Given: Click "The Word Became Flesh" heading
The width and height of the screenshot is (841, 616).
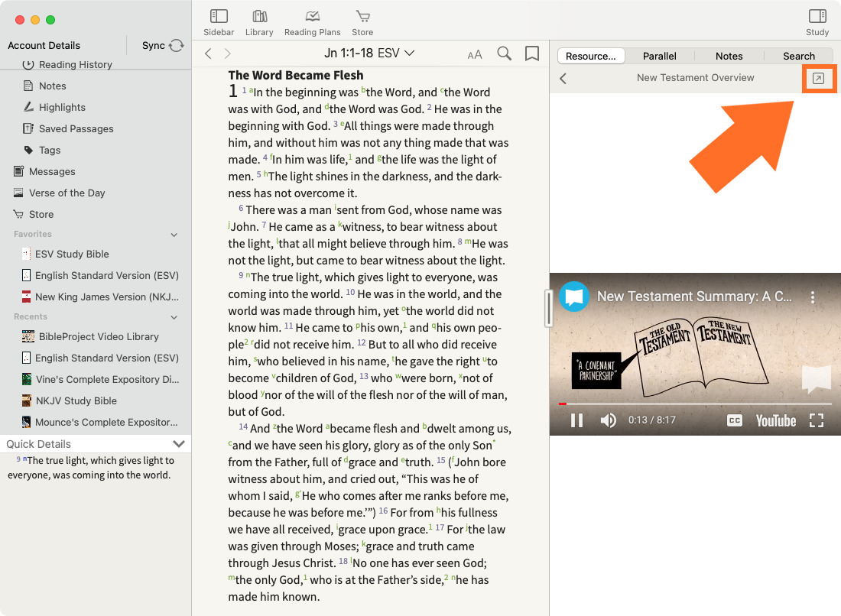Looking at the screenshot, I should point(296,75).
